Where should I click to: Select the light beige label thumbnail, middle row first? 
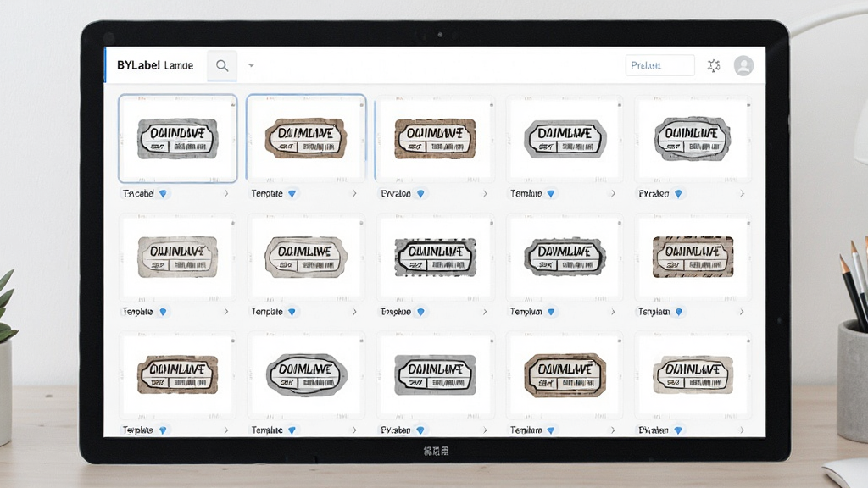(x=178, y=257)
